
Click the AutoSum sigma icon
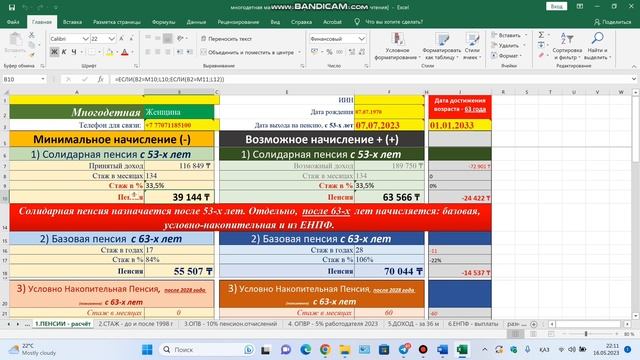pos(541,35)
